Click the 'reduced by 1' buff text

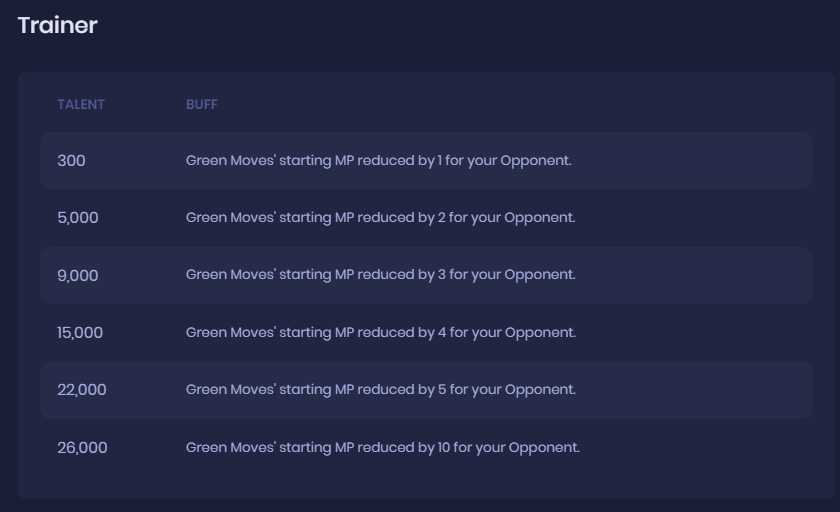click(378, 161)
